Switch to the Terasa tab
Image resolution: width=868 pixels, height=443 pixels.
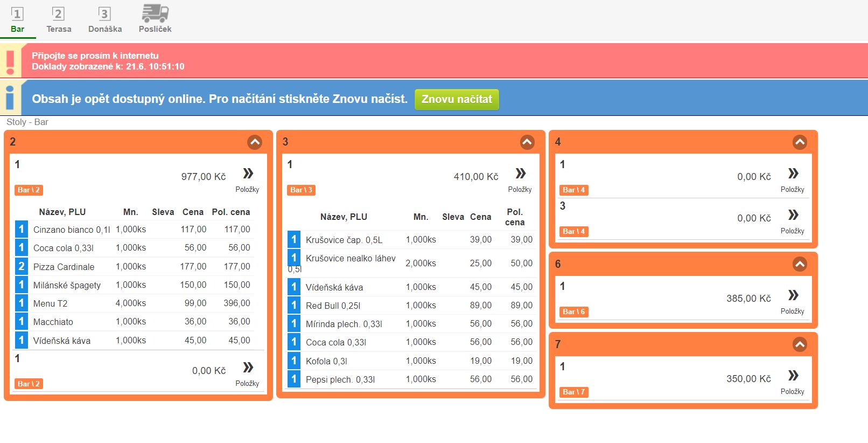pyautogui.click(x=59, y=20)
